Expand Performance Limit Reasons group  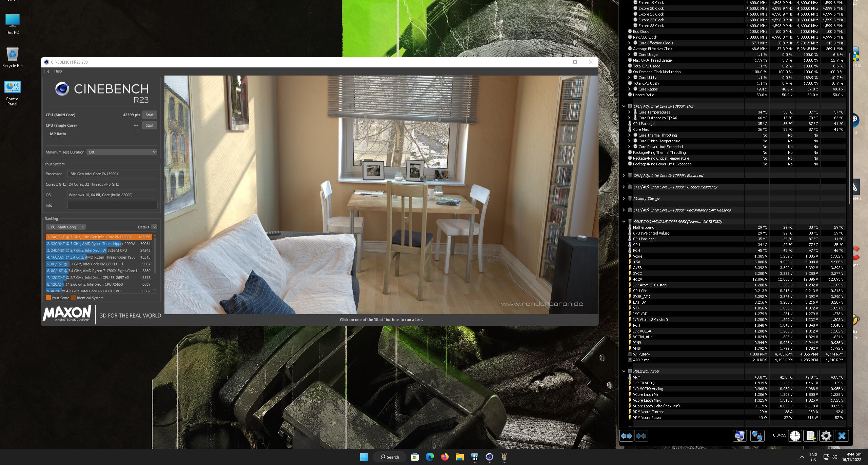(624, 210)
